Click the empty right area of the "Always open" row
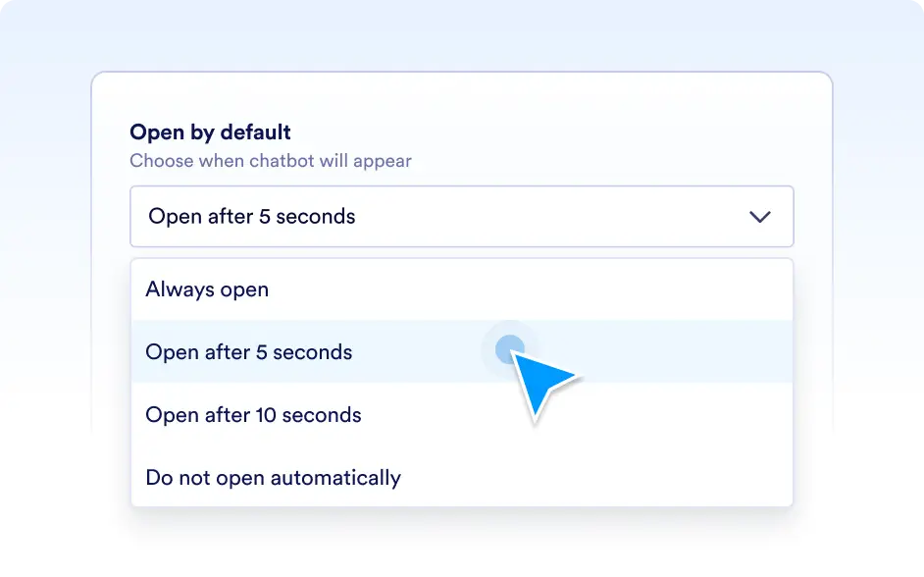This screenshot has height=577, width=924. (531, 289)
